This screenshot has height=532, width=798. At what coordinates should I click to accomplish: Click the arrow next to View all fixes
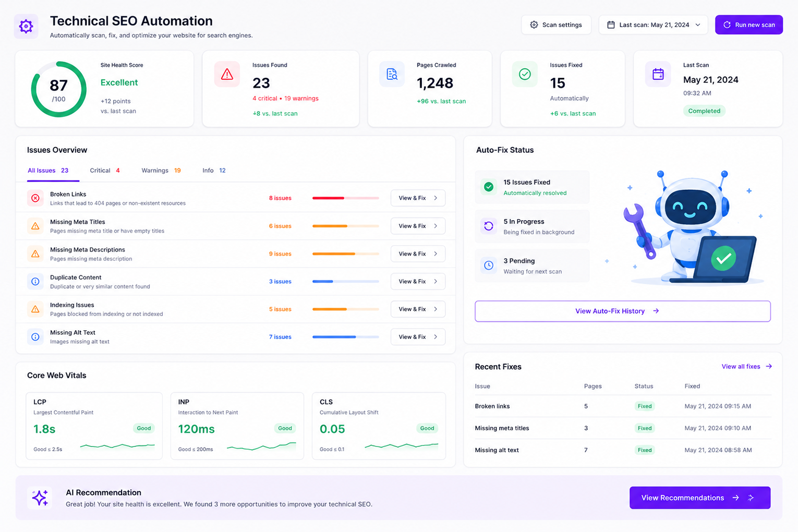[769, 367]
